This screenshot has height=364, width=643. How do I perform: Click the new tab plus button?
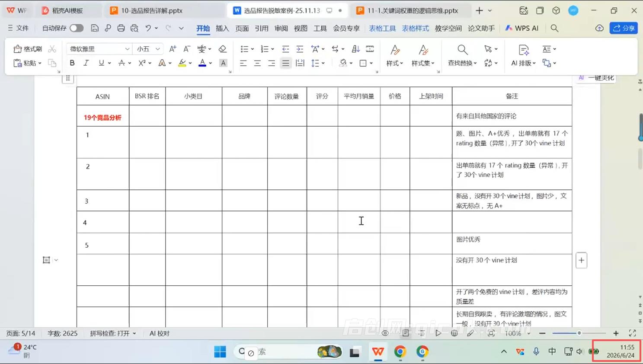click(x=479, y=10)
